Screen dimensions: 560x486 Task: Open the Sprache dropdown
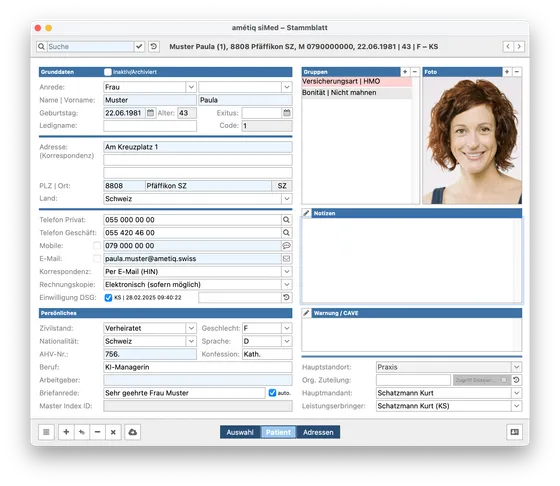[x=287, y=341]
